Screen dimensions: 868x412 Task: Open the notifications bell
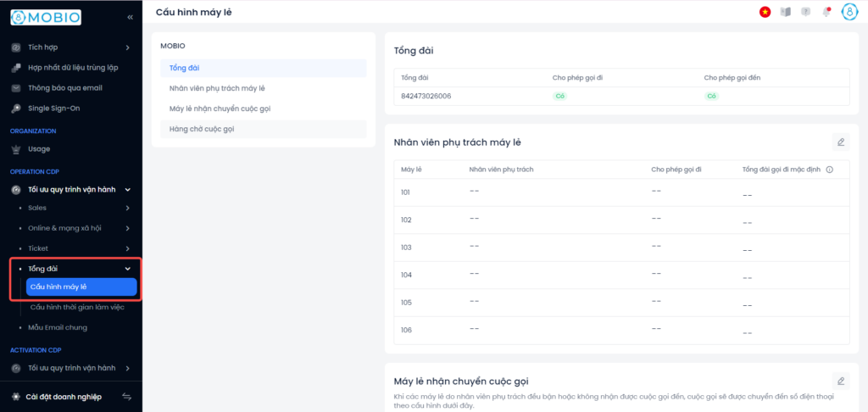coord(826,12)
